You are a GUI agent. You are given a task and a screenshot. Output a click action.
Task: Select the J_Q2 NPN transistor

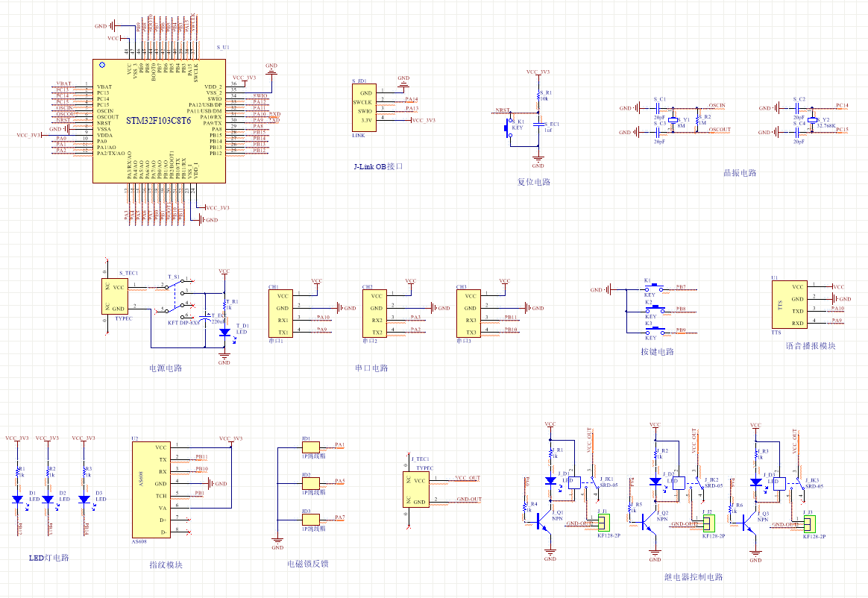point(648,522)
